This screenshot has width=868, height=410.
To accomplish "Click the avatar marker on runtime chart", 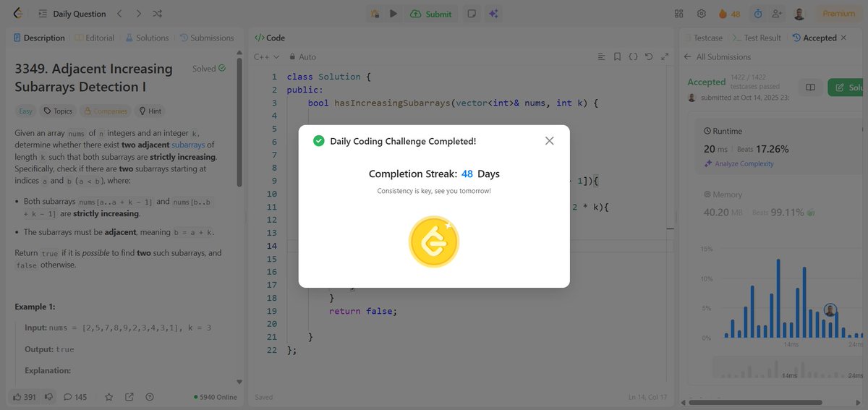I will (x=830, y=310).
